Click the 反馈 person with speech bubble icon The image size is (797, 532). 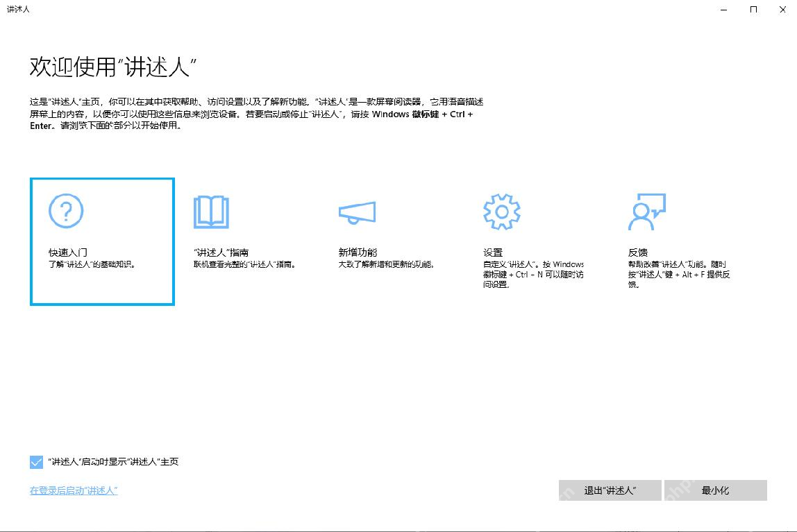[647, 212]
